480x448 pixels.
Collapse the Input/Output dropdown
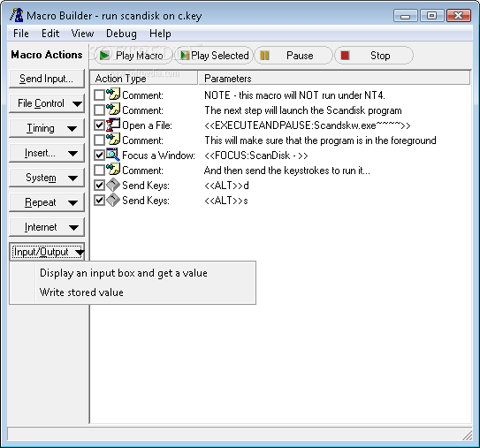tap(47, 252)
